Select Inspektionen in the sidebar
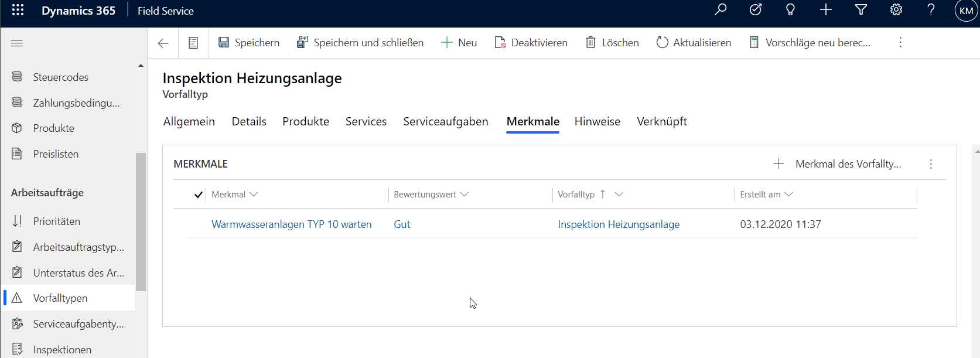The width and height of the screenshot is (980, 358). [62, 349]
